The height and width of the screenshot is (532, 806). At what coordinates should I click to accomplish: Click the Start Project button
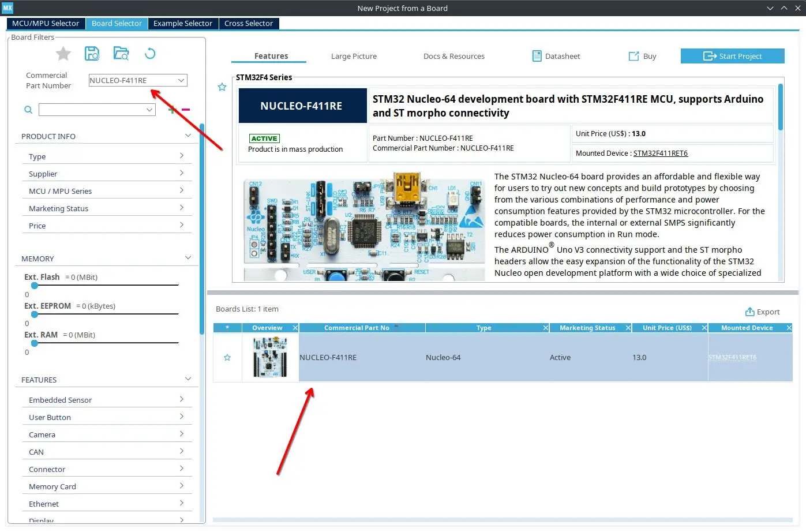[x=733, y=56]
